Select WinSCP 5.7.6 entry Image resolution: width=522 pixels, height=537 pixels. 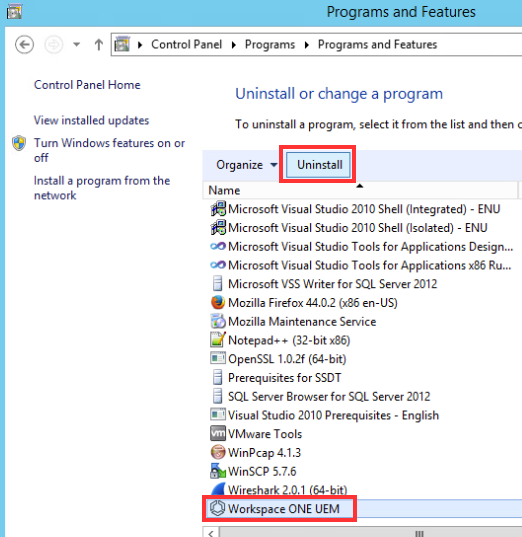262,472
